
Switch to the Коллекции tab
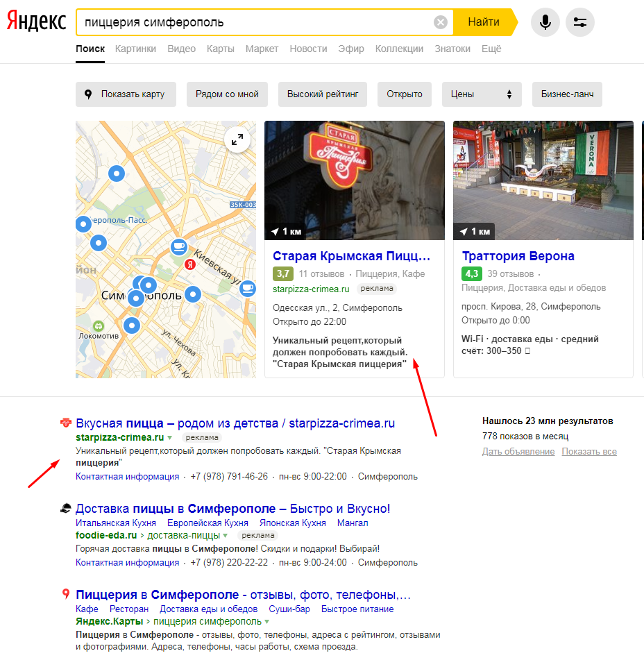tap(399, 49)
